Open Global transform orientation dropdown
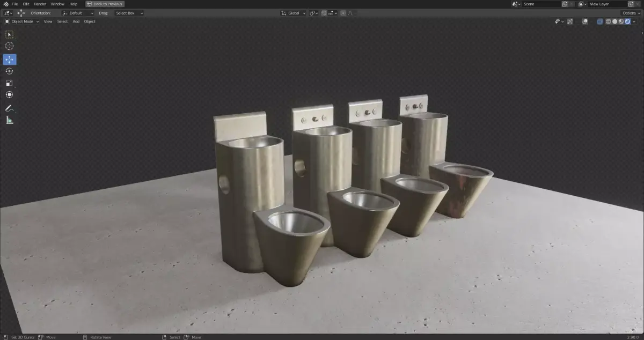The height and width of the screenshot is (340, 644). point(294,13)
